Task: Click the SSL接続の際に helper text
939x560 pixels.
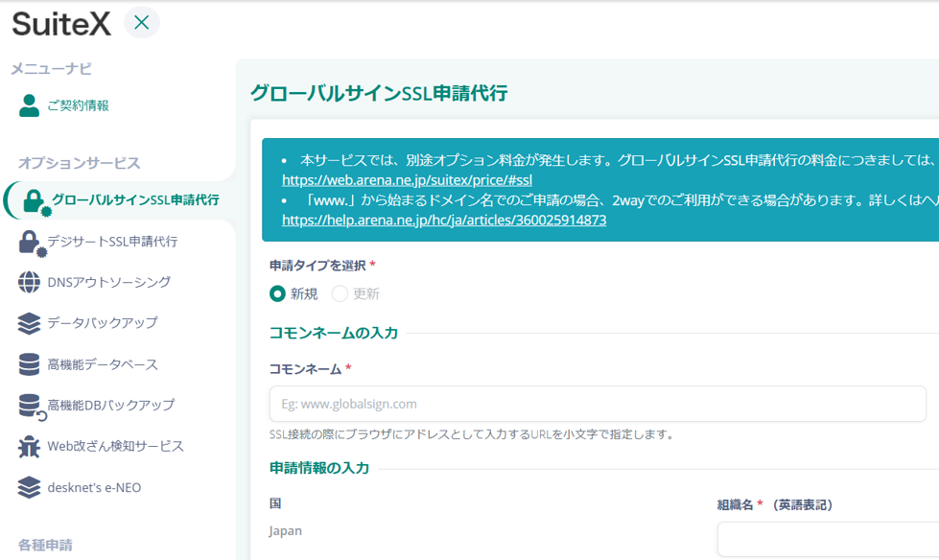Action: 471,434
